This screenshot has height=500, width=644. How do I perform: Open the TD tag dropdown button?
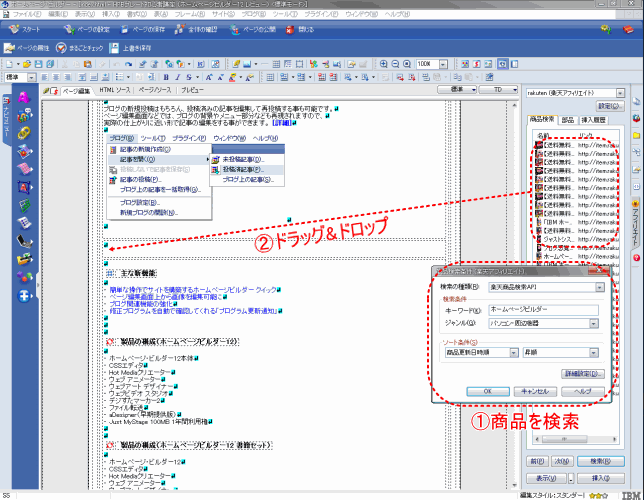click(498, 90)
